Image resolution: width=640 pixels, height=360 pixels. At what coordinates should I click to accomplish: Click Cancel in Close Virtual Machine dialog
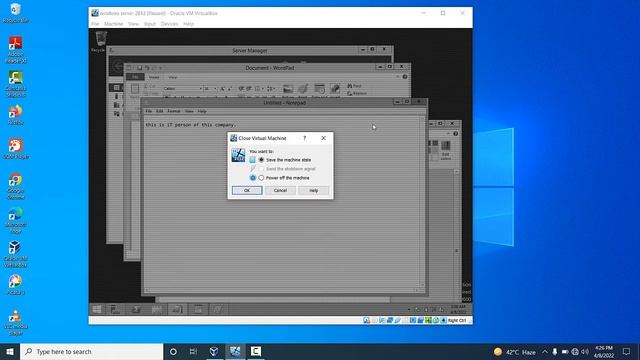(x=280, y=191)
